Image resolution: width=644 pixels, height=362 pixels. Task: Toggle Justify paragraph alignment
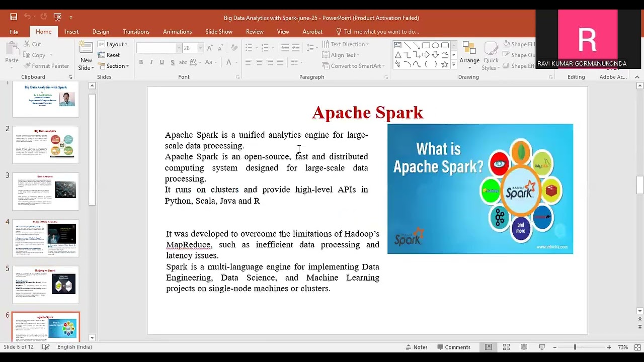pyautogui.click(x=280, y=62)
